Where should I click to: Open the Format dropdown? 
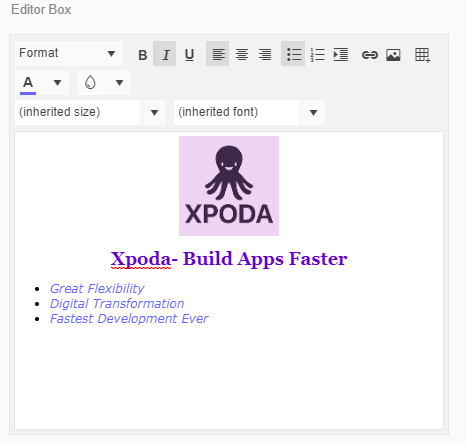(x=69, y=53)
